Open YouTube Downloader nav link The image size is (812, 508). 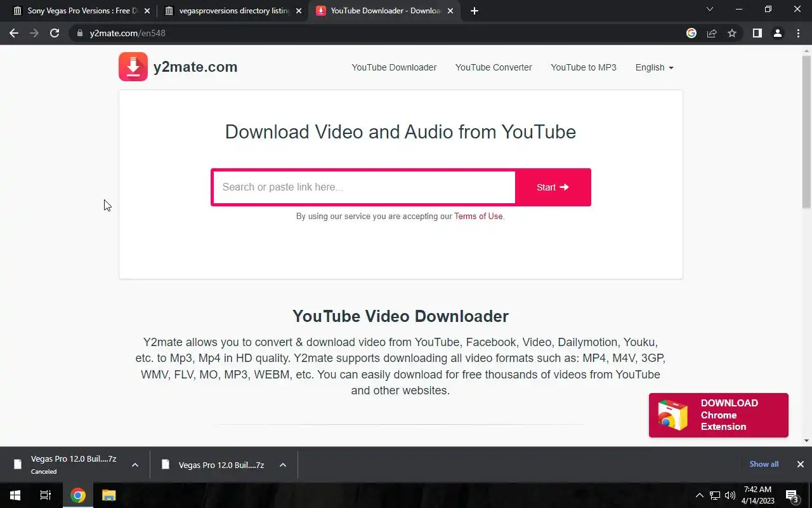coord(394,67)
